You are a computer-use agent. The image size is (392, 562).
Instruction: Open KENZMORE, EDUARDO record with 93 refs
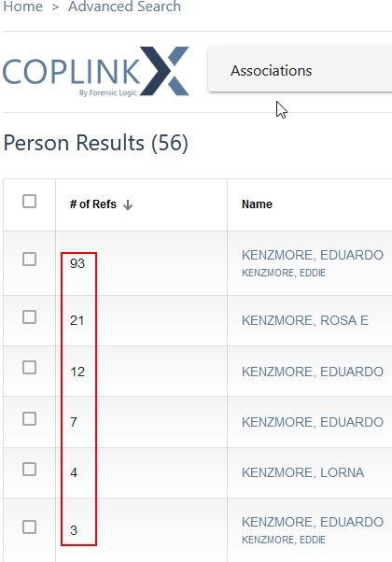(x=313, y=255)
